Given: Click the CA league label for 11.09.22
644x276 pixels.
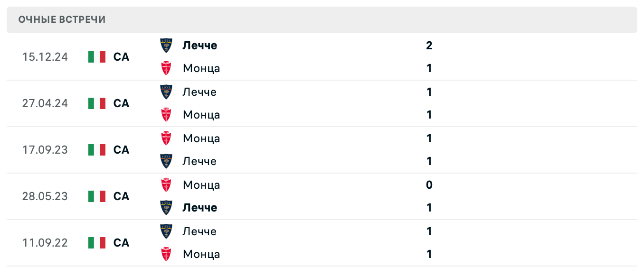Looking at the screenshot, I should pos(121,243).
